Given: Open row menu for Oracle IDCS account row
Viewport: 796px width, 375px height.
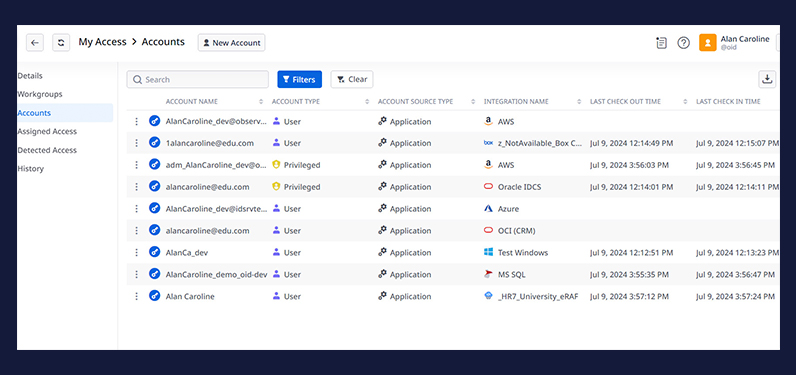Looking at the screenshot, I should (x=136, y=187).
